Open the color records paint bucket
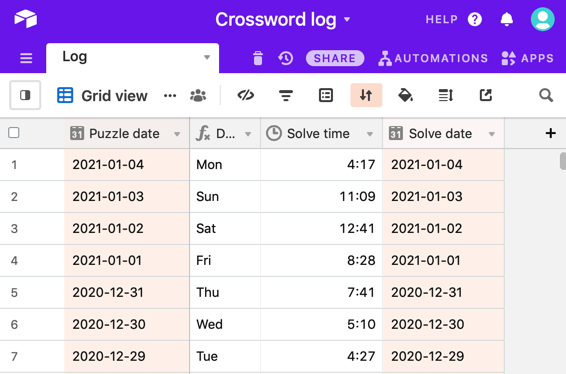Viewport: 566px width, 374px height. point(405,95)
